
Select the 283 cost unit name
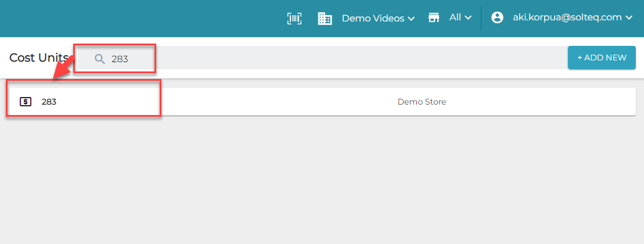49,102
